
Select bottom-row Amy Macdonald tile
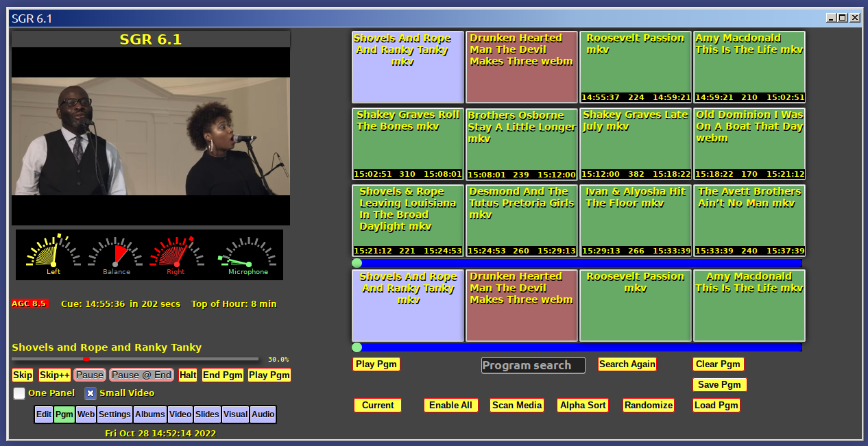pyautogui.click(x=749, y=306)
